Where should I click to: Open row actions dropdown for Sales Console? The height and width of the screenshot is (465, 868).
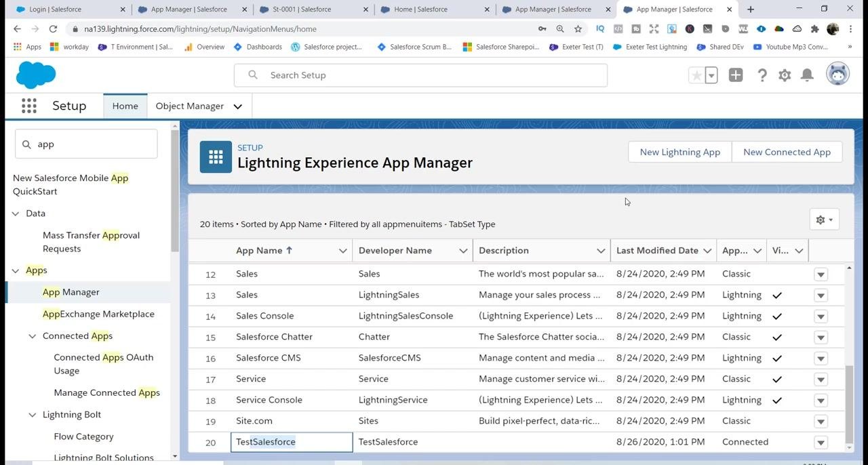click(x=821, y=316)
